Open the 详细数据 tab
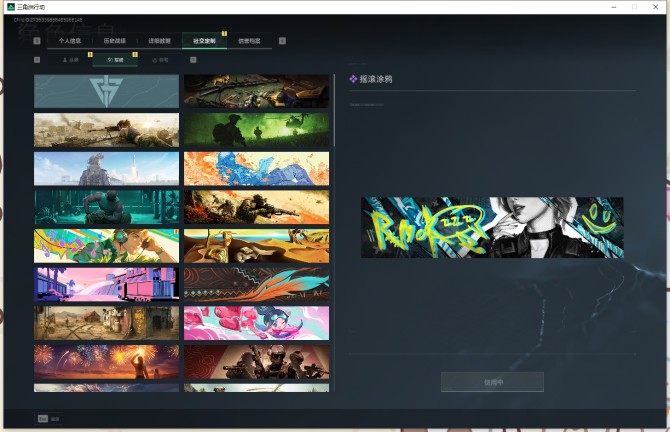The width and height of the screenshot is (670, 432). 159,41
